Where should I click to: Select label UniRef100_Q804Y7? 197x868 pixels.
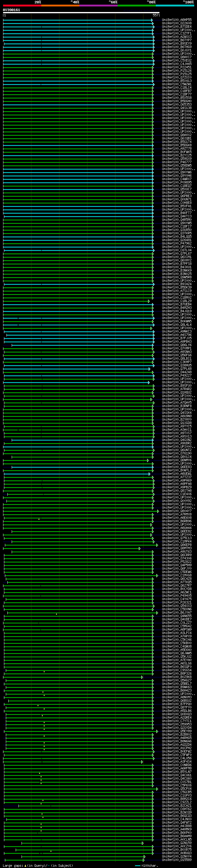coord(177,511)
